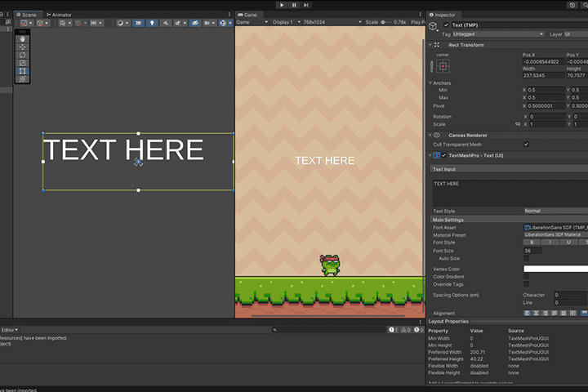Screen dimensions: 588x392
Task: Click the Step frame button
Action: click(306, 5)
